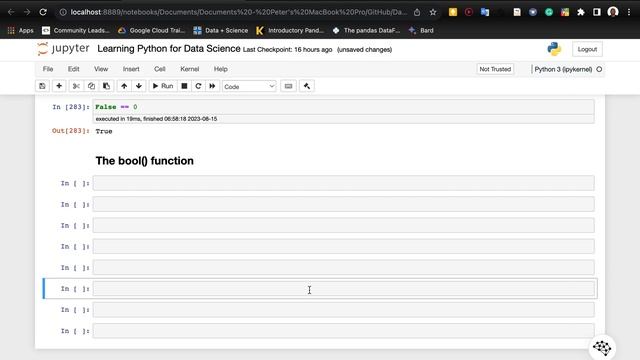This screenshot has height=360, width=640.
Task: Click the True output of cell 283
Action: click(x=104, y=131)
